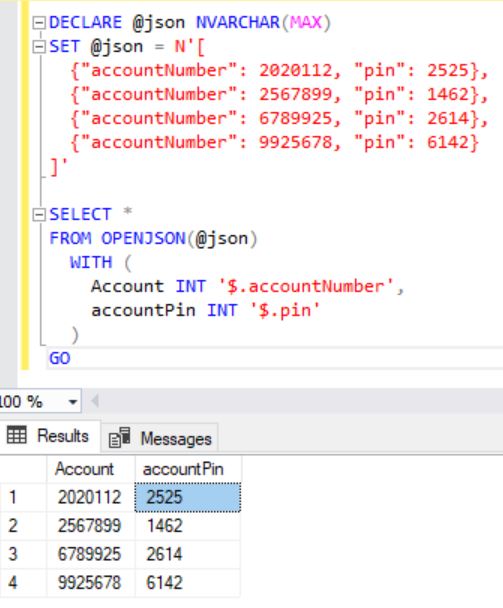The width and height of the screenshot is (503, 608).
Task: Select the pin cell 6142
Action: tap(188, 583)
